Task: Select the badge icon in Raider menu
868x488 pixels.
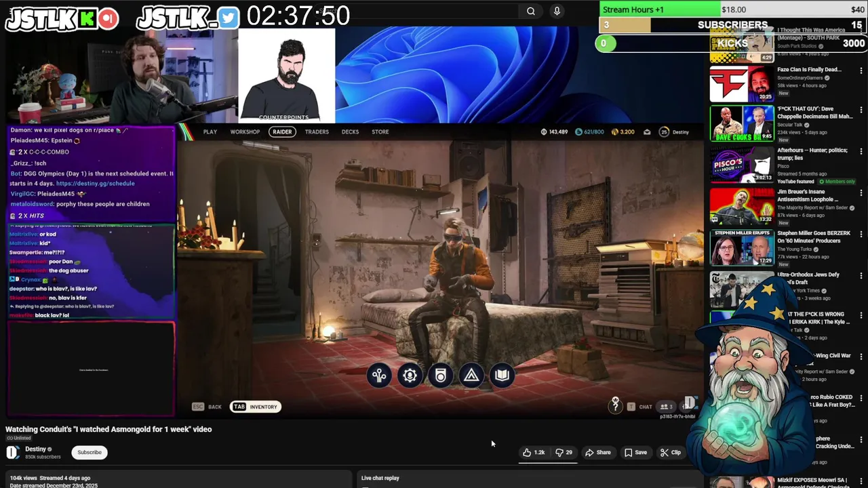Action: pos(441,375)
